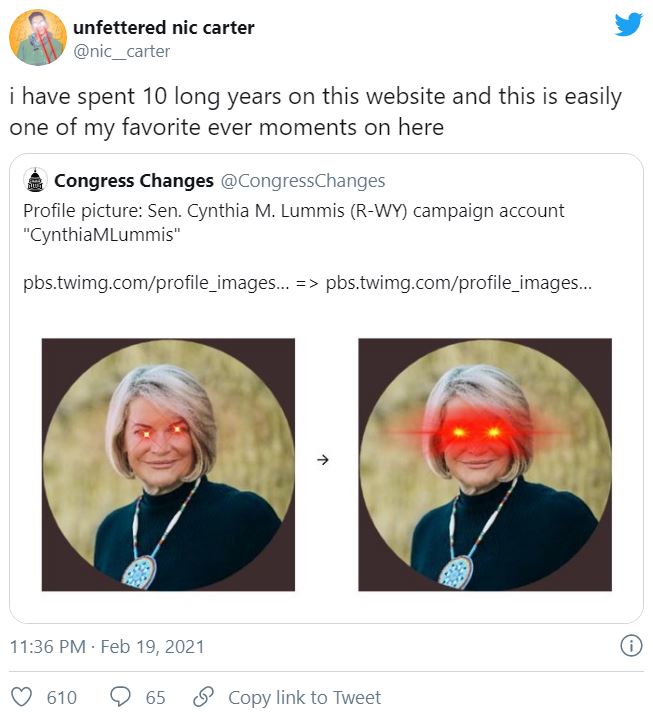Select "Copy link to Tweet"
This screenshot has width=653, height=712.
(x=304, y=697)
